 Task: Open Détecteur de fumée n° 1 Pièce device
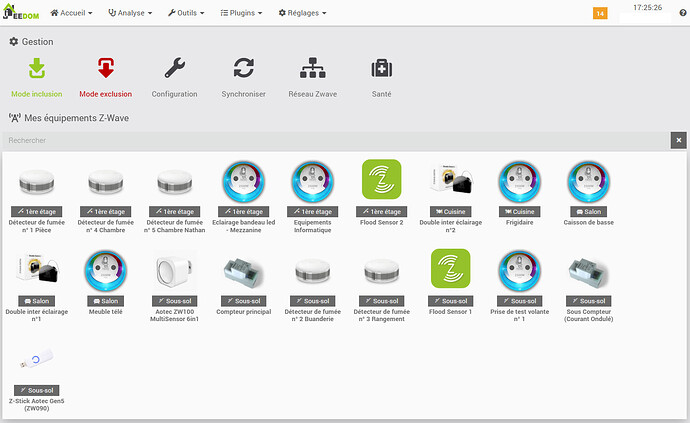pos(37,182)
